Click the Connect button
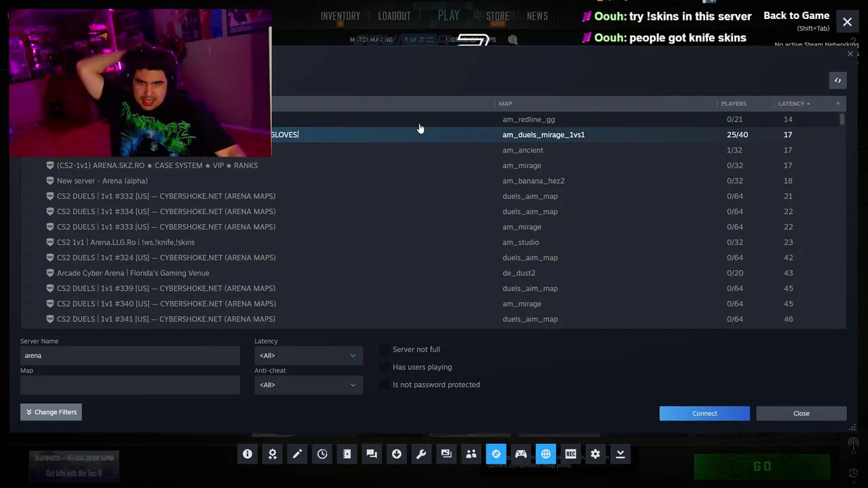Image resolution: width=868 pixels, height=488 pixels. [x=705, y=413]
